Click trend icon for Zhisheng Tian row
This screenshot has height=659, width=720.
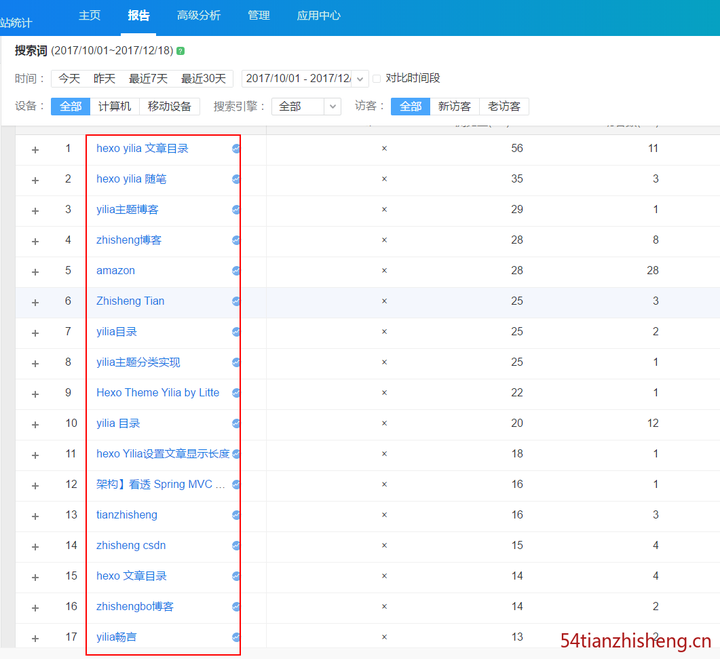[x=236, y=301]
